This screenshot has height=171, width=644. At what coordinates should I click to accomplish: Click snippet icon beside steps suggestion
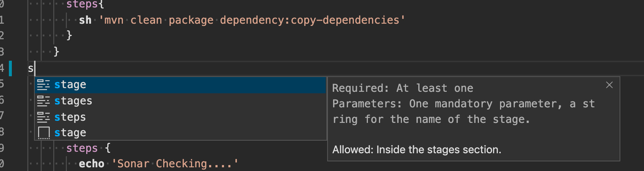click(x=43, y=117)
